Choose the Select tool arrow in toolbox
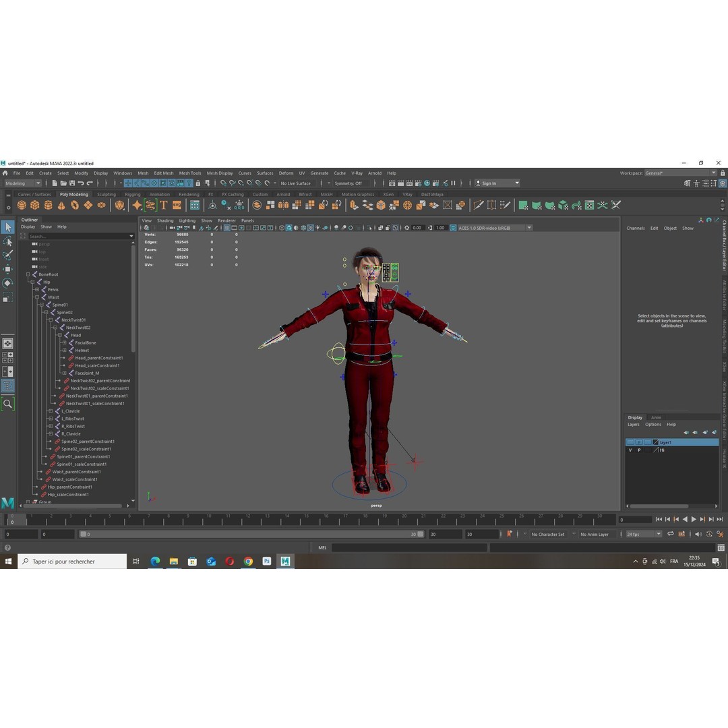Viewport: 728px width, 728px height. tap(8, 227)
